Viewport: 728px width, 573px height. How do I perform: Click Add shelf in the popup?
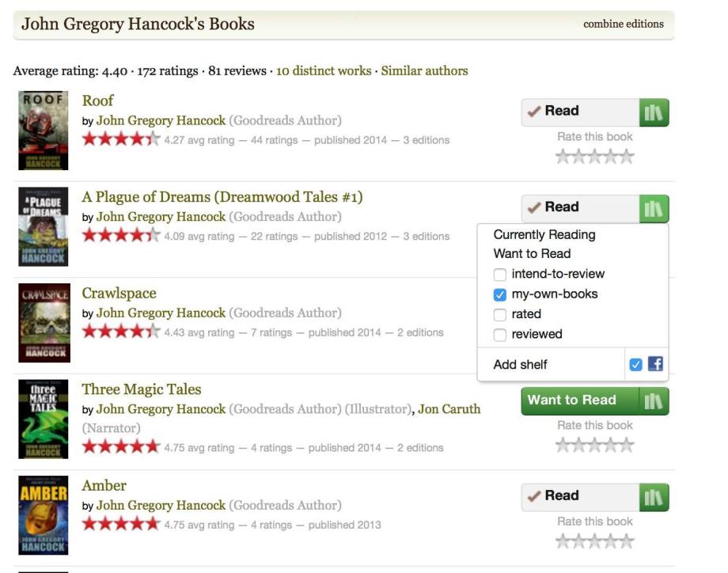tap(520, 365)
